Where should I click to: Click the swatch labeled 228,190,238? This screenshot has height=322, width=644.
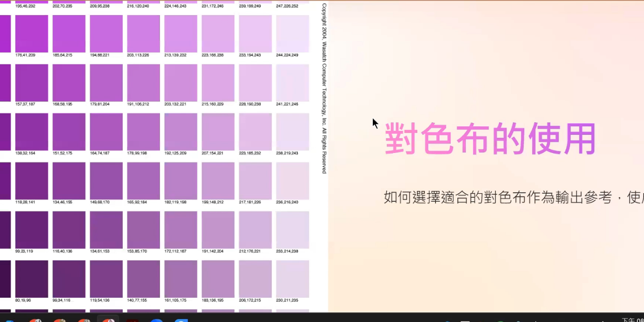point(255,83)
